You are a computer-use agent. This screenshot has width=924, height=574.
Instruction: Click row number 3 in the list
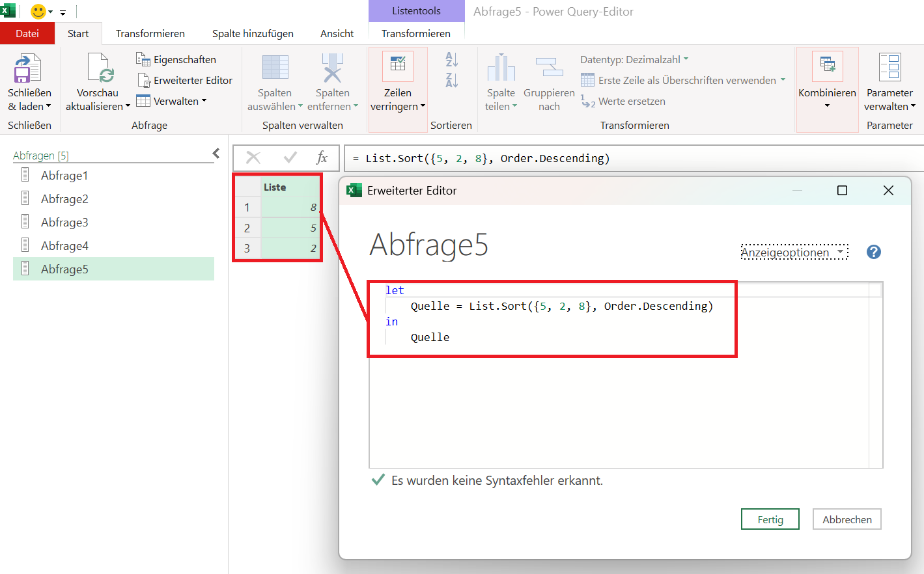click(x=247, y=248)
